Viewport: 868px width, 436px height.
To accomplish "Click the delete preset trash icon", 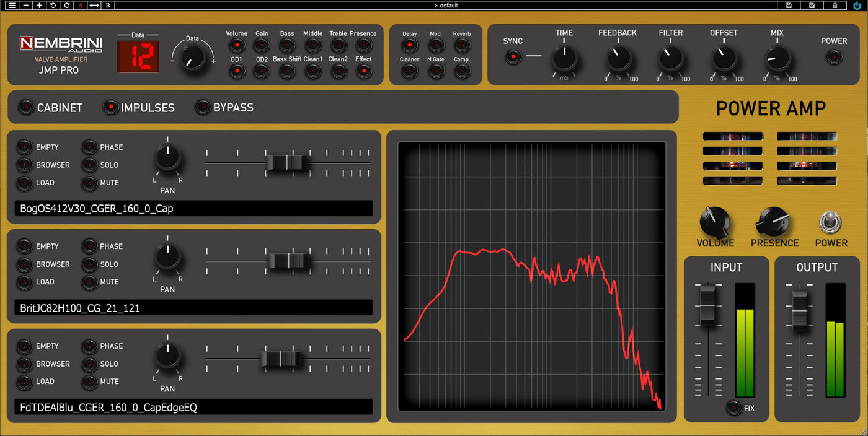I will coord(835,6).
